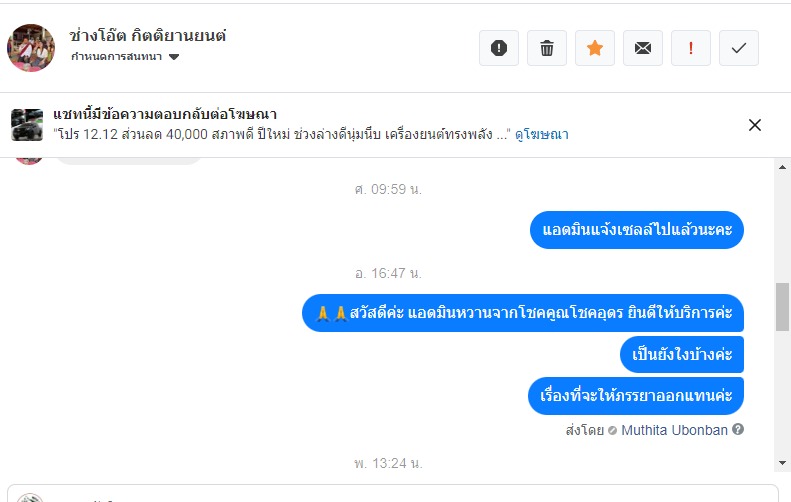
Task: Open the ad thumbnail in the banner
Action: tap(27, 125)
